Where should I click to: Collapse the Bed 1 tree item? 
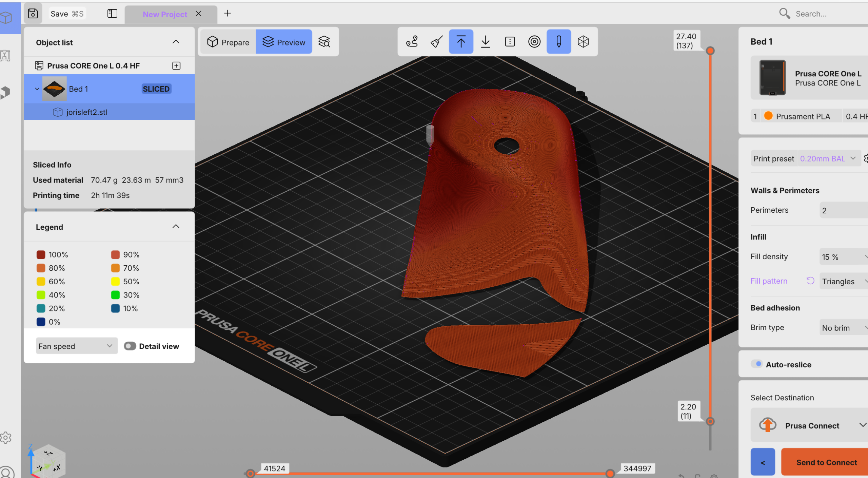point(37,89)
